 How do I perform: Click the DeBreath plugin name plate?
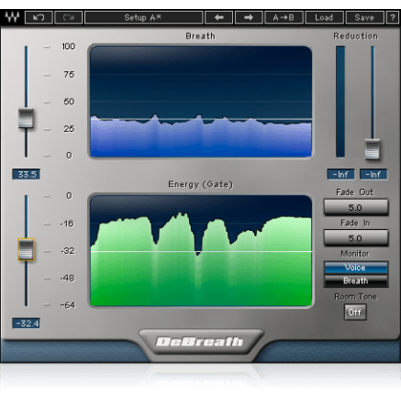(200, 342)
